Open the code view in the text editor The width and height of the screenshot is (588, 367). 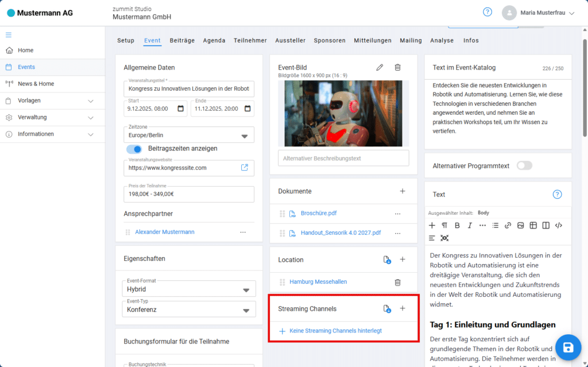[559, 225]
